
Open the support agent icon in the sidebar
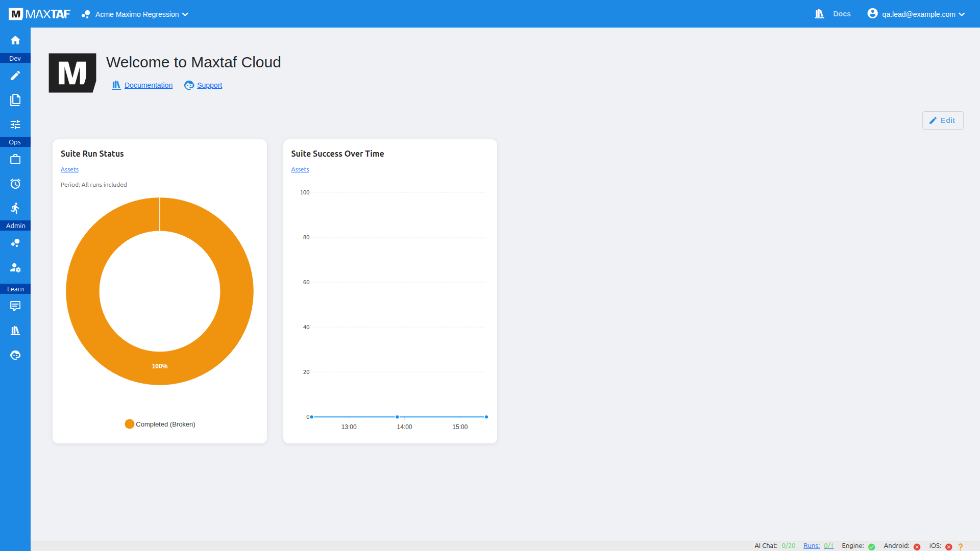tap(15, 355)
